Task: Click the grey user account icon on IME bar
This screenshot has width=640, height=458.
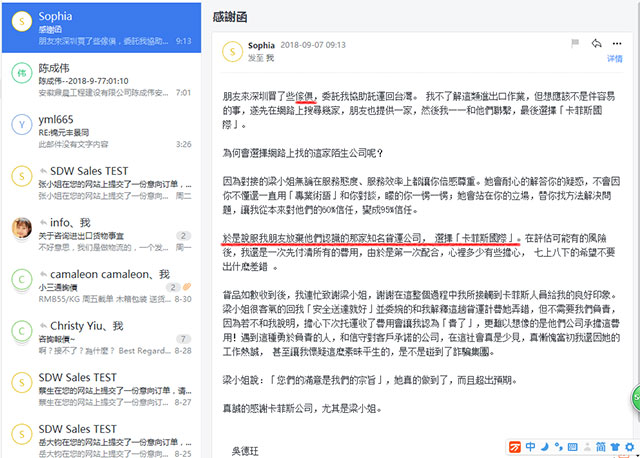Action: [x=587, y=447]
